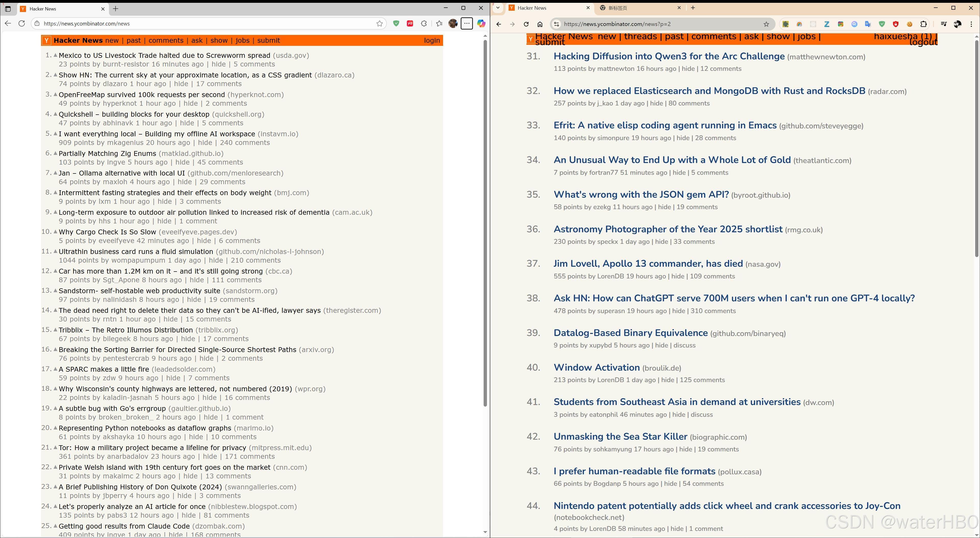
Task: Launch Copilot from Edge toolbar
Action: pos(481,24)
